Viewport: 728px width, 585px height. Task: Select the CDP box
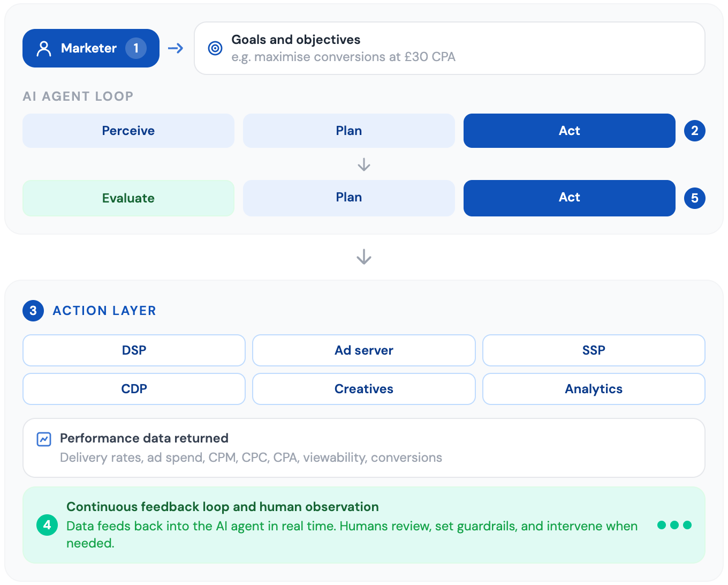[134, 389]
